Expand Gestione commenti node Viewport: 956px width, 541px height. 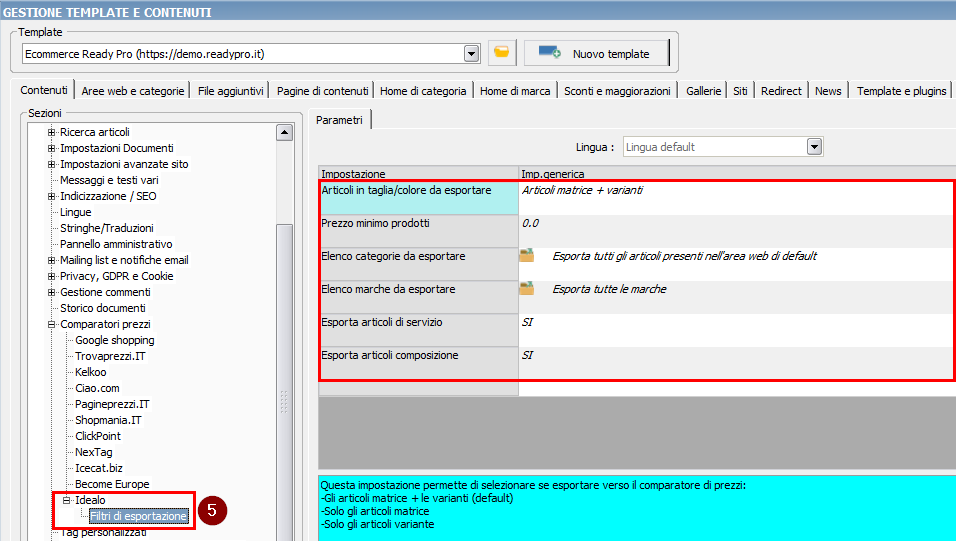[x=52, y=292]
